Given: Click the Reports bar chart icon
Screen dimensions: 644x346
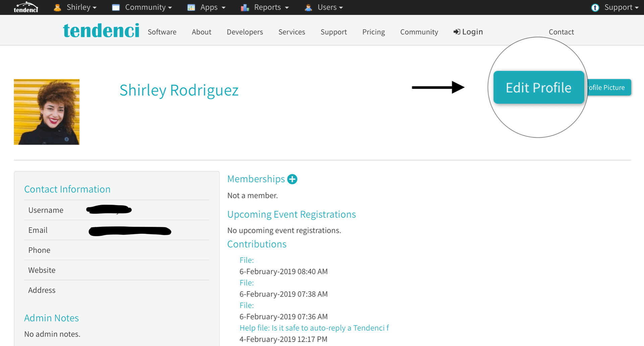Looking at the screenshot, I should tap(245, 7).
